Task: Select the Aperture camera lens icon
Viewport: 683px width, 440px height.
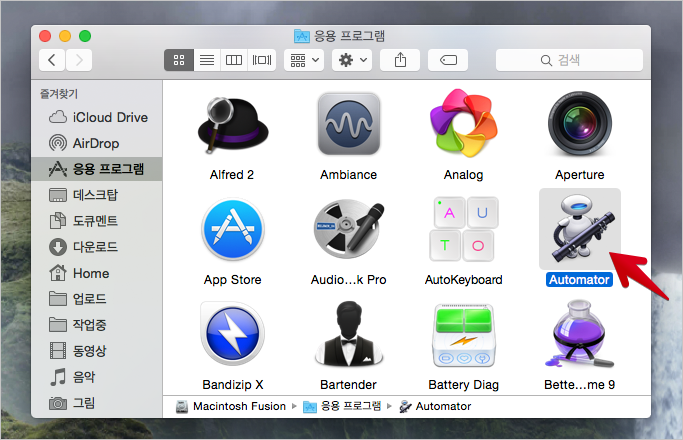Action: [580, 124]
